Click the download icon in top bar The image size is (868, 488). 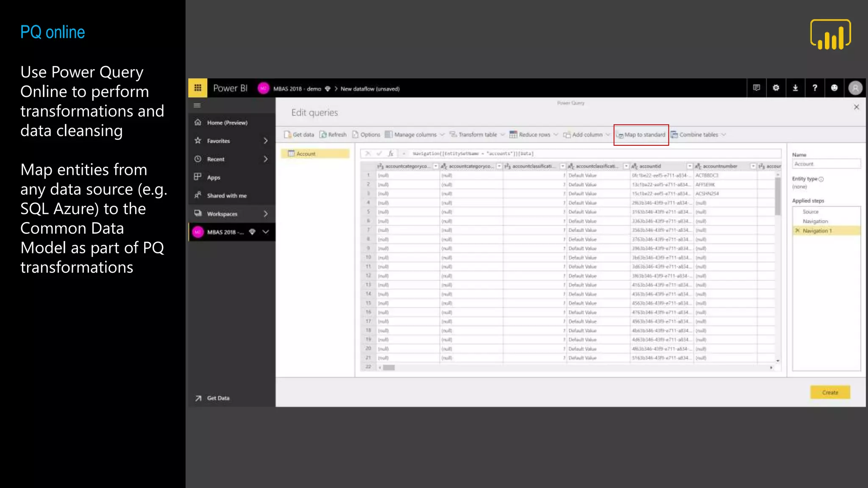pos(796,88)
